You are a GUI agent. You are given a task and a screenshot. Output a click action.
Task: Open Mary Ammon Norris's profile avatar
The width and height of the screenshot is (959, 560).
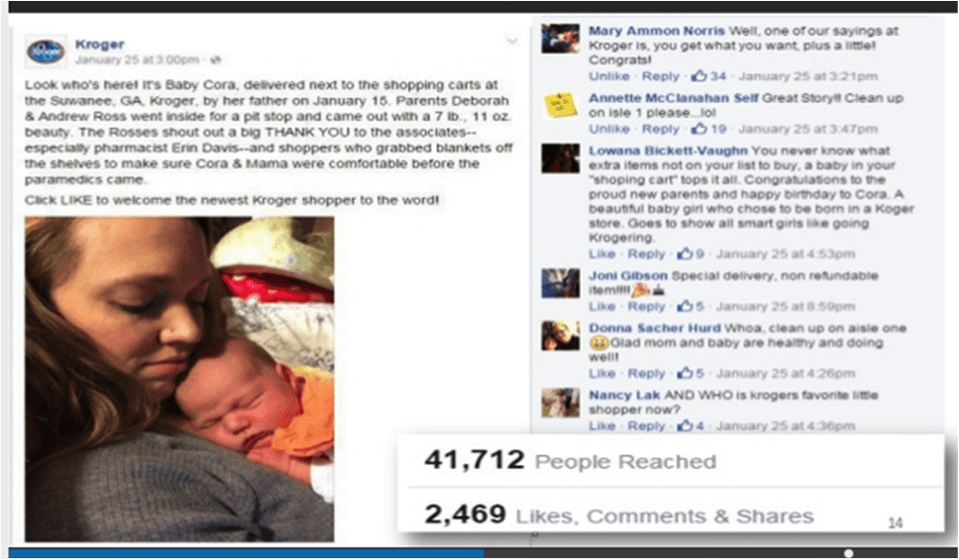[560, 39]
